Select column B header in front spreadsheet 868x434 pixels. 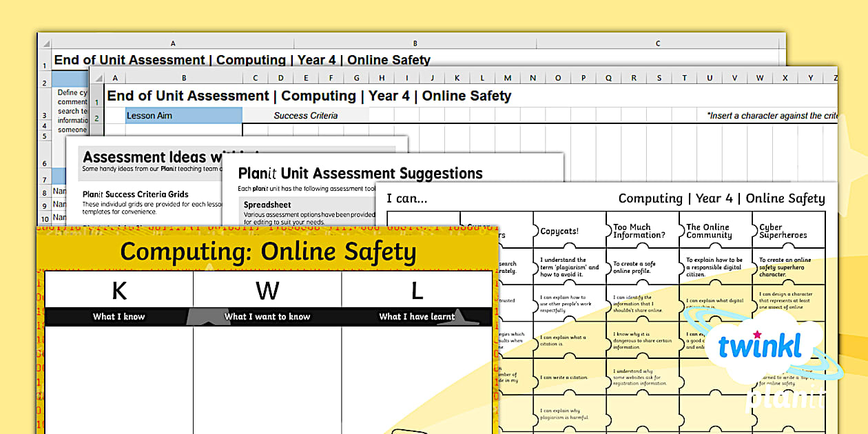(x=184, y=78)
